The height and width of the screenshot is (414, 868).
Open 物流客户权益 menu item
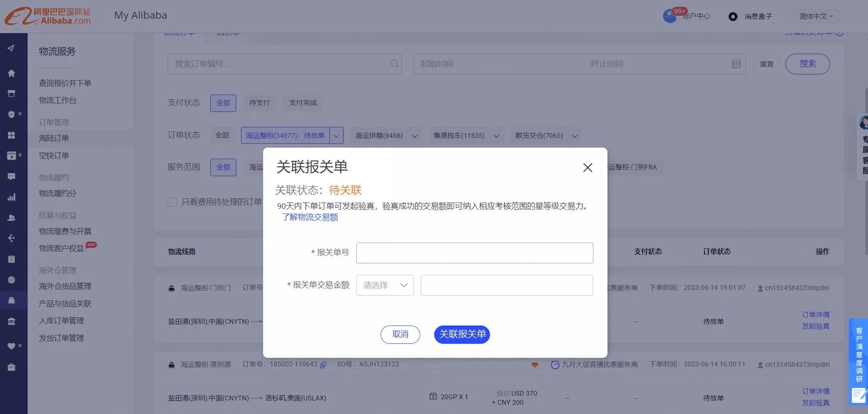click(62, 248)
